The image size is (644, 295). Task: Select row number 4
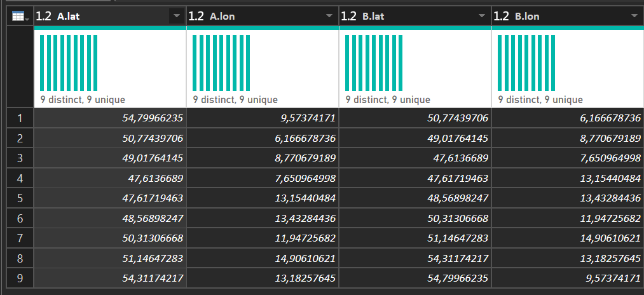tap(20, 178)
